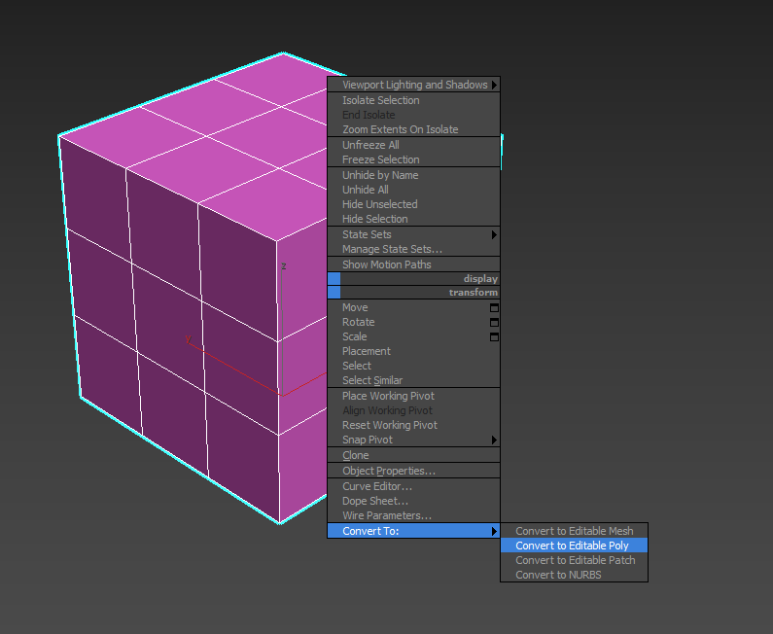Open Scale transform settings box icon

click(494, 337)
